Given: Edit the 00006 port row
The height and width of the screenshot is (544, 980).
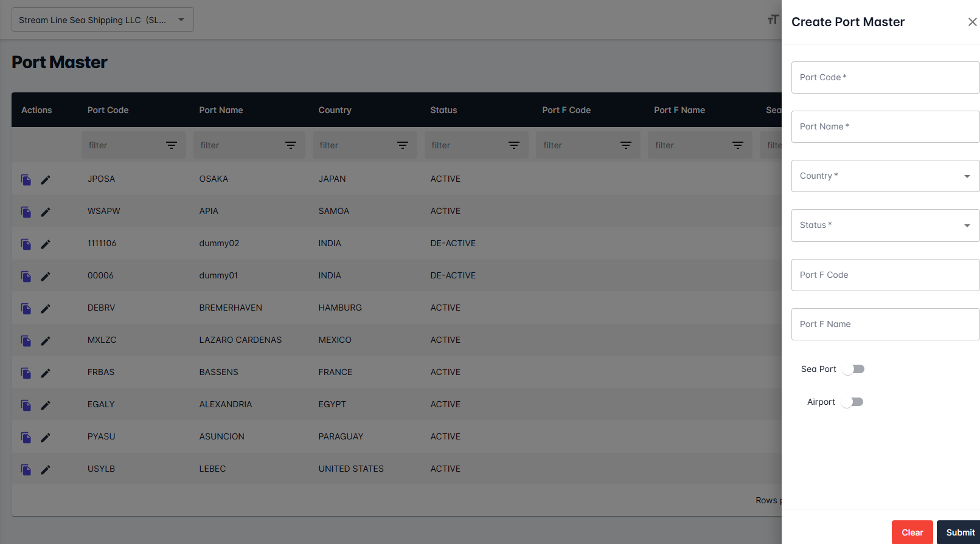Looking at the screenshot, I should coord(46,276).
